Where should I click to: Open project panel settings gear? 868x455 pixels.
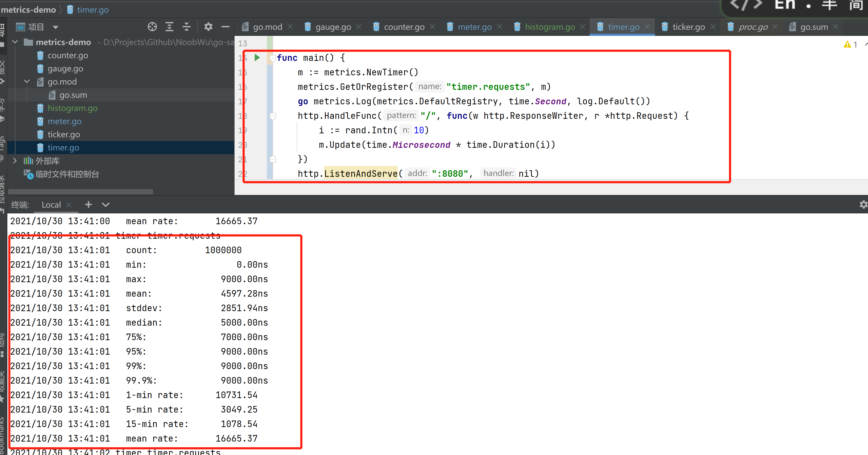coord(208,27)
